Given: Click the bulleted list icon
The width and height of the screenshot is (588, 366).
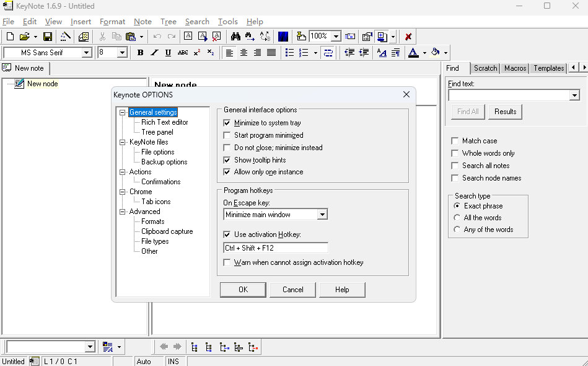Looking at the screenshot, I should point(289,53).
